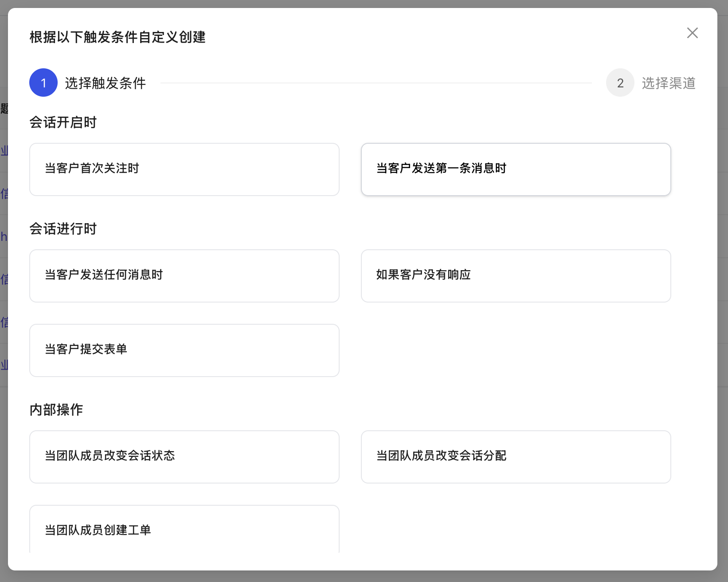点击右上角的关闭 X 图标

coord(692,33)
